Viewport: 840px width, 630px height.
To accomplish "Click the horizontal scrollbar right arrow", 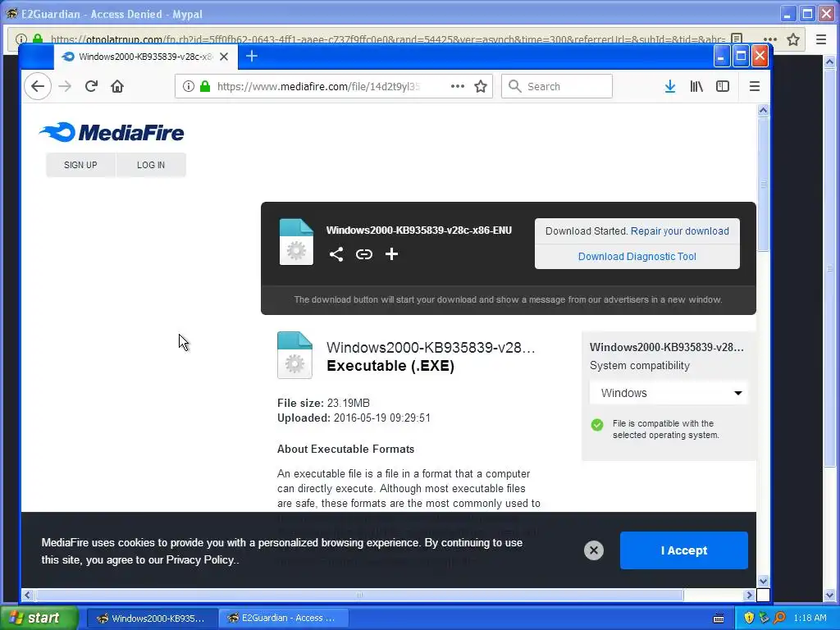I will pyautogui.click(x=749, y=595).
